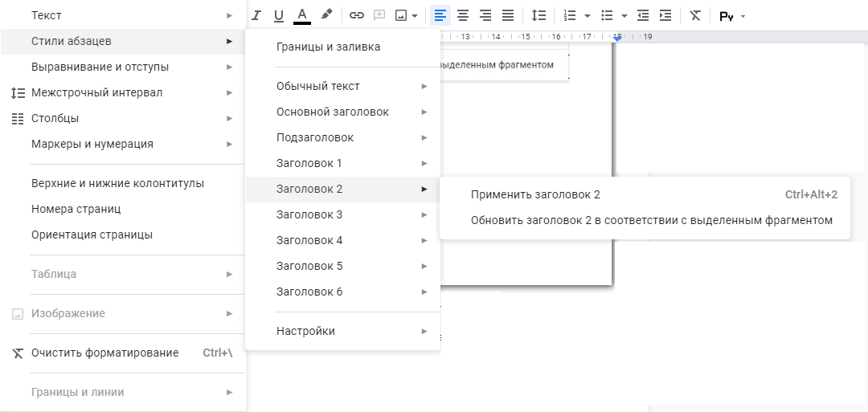Open line spacing toolbar icon

click(538, 15)
